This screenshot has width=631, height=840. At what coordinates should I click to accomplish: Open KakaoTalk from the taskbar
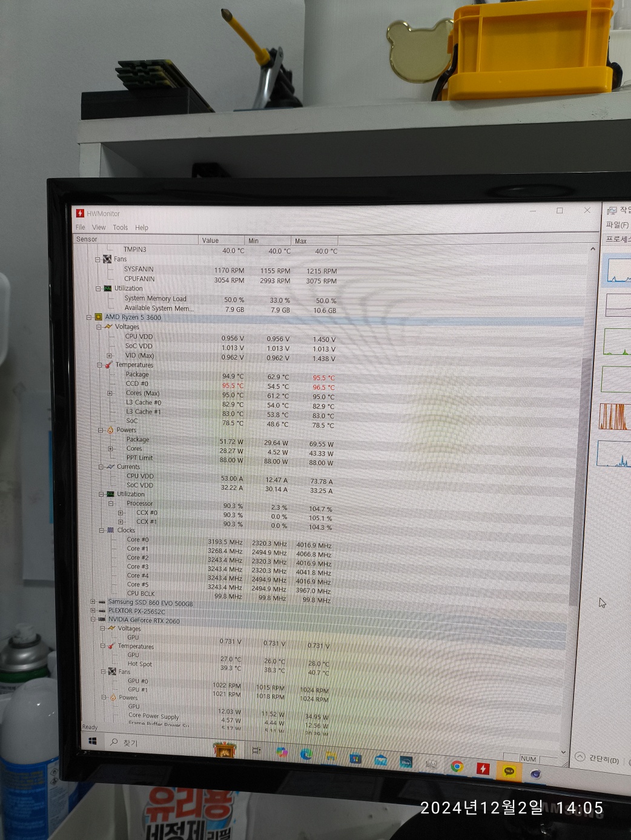509,771
